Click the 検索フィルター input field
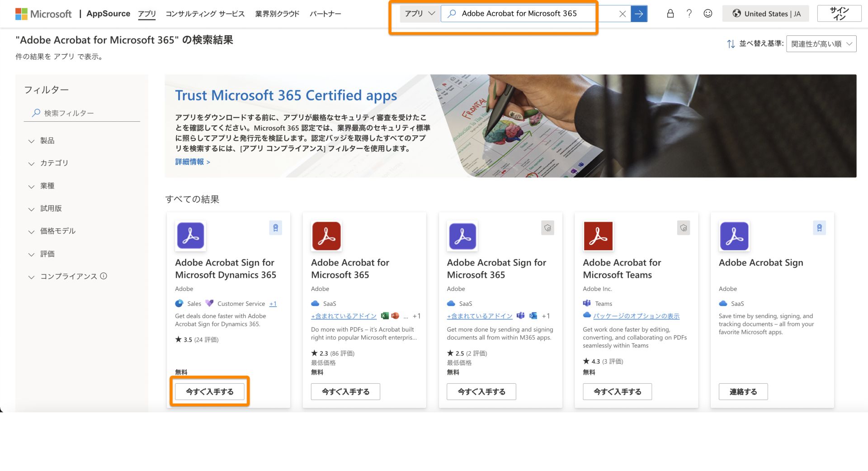Viewport: 868px width, 471px height. pos(82,113)
